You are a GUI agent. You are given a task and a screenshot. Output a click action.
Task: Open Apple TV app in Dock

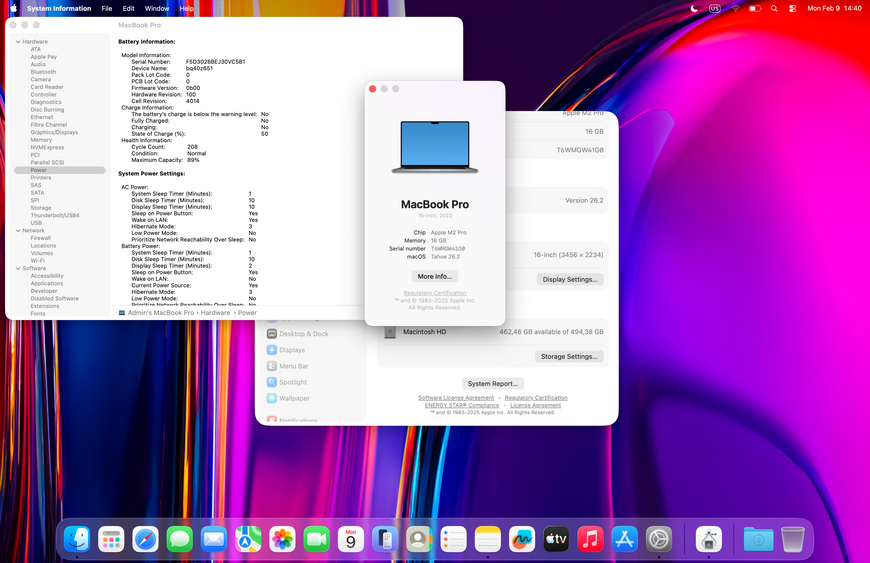click(x=556, y=539)
